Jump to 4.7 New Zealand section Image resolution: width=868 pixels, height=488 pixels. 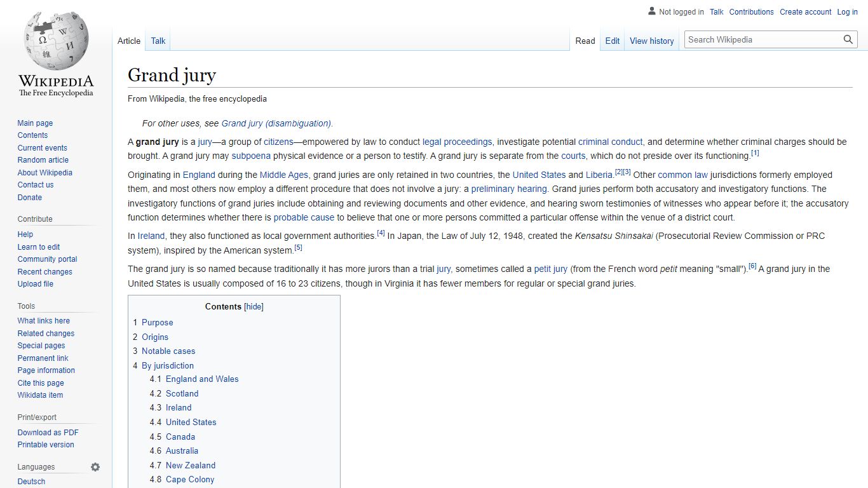182,466
